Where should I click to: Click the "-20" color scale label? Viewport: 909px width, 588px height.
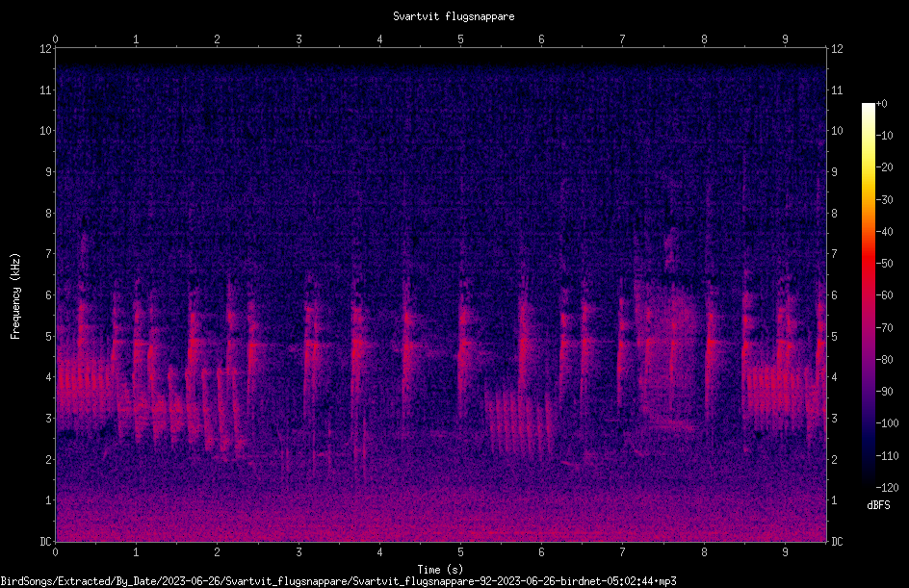884,167
